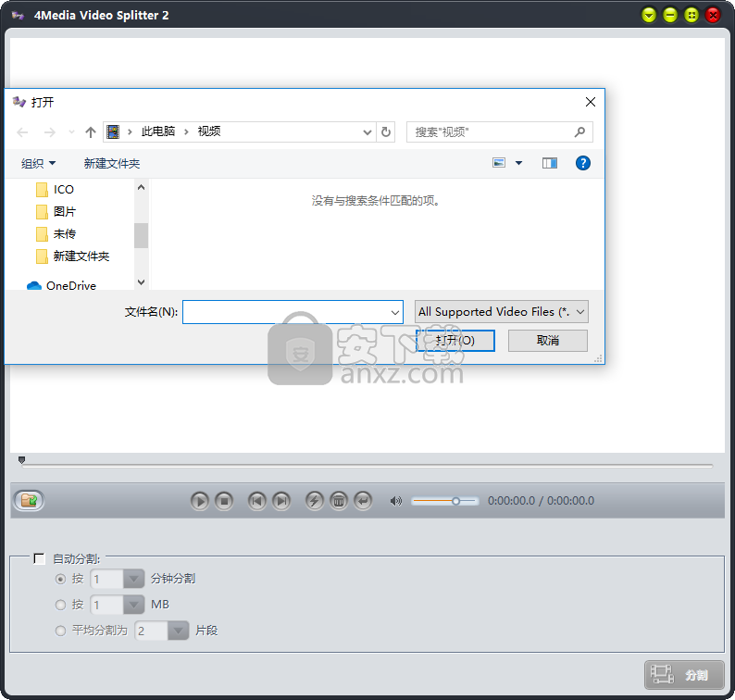Open the minutes value dropdown

click(x=133, y=579)
